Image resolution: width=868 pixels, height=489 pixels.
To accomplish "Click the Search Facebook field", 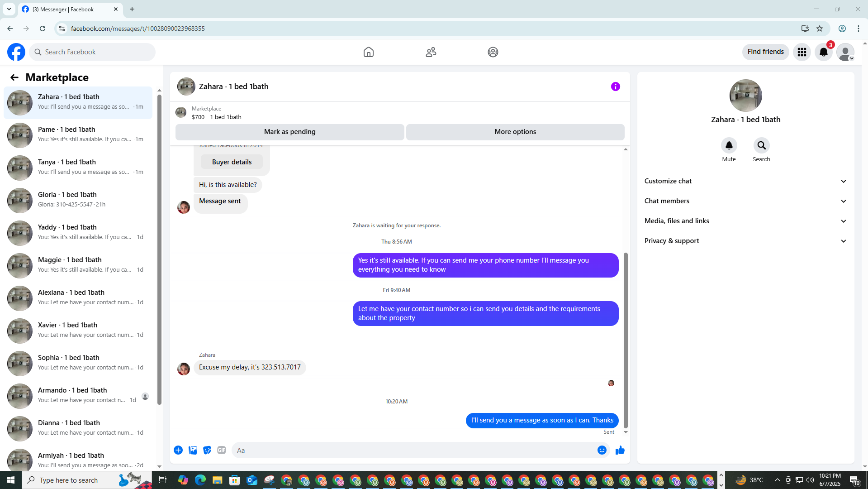I will (92, 52).
